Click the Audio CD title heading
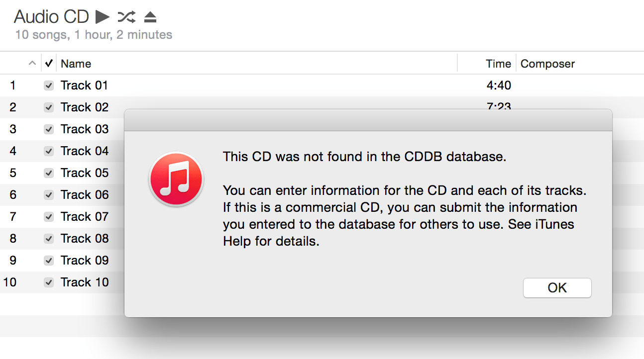644x359 pixels. 51,16
